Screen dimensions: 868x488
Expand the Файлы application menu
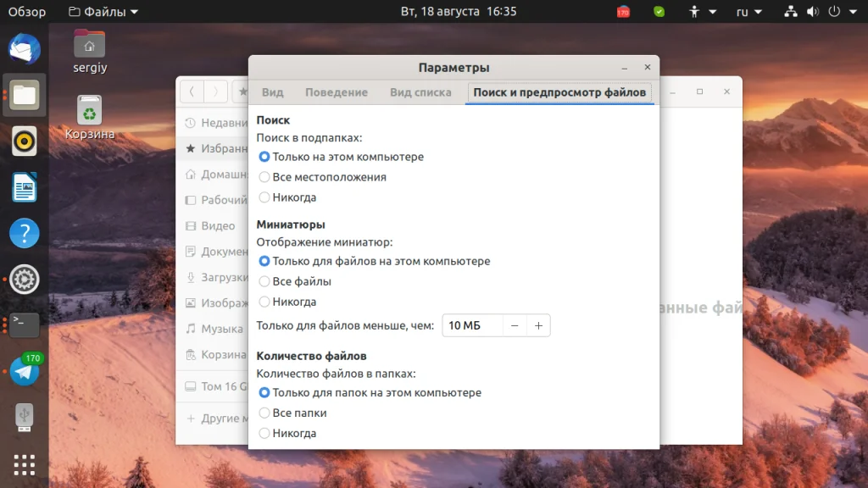click(103, 12)
